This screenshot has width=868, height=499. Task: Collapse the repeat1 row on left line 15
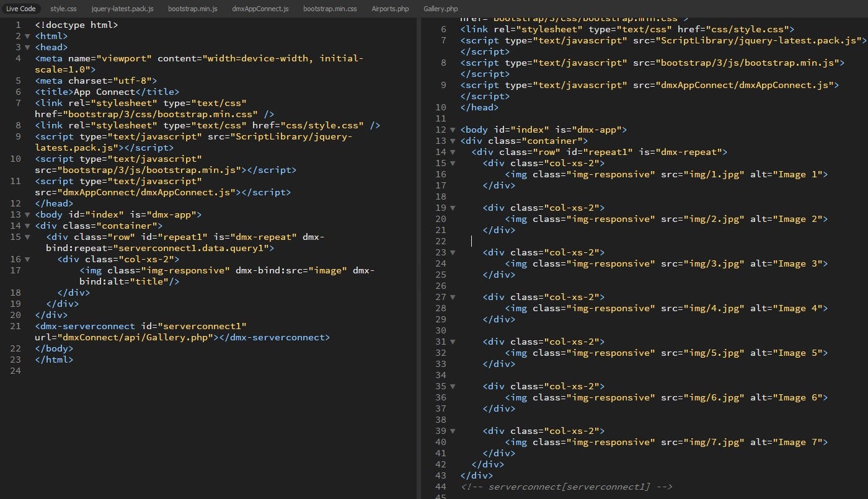coord(27,237)
